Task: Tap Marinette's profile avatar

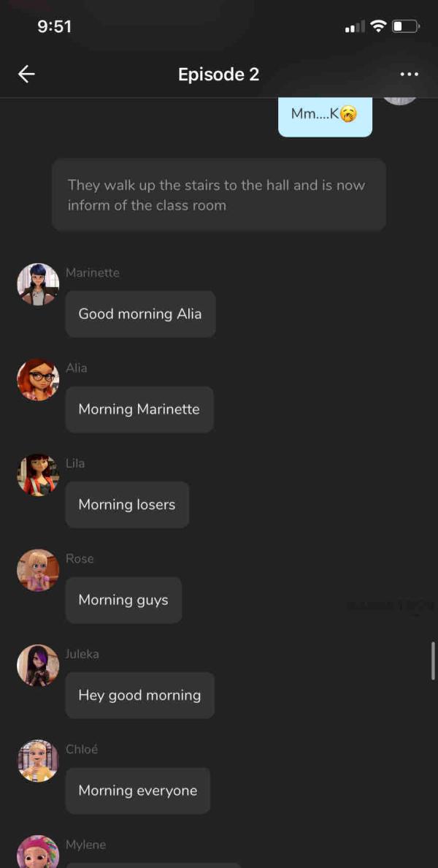Action: click(38, 284)
